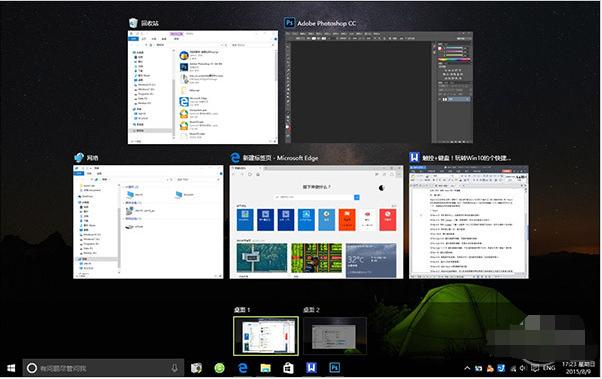Click the Cortana search box
The image size is (602, 379).
[x=103, y=368]
